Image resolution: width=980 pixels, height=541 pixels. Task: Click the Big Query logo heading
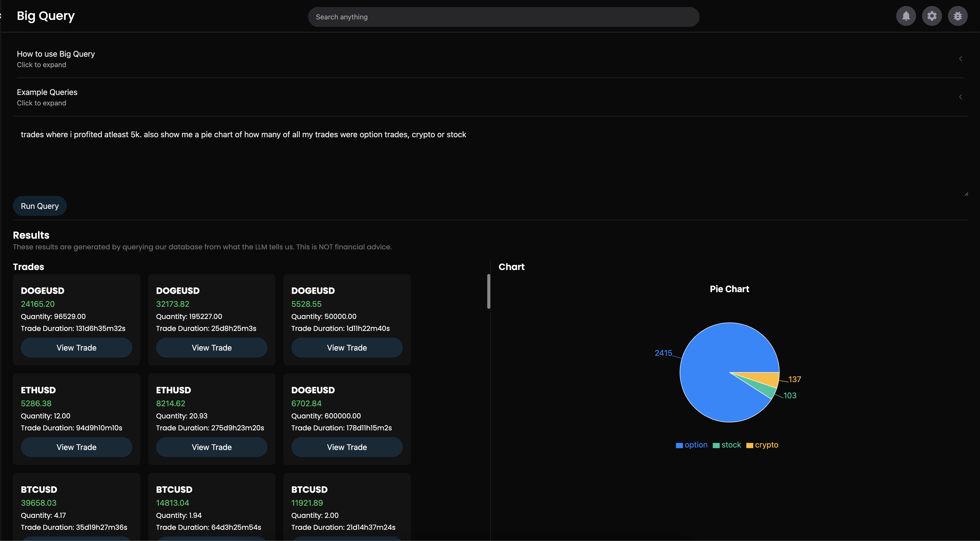pyautogui.click(x=46, y=16)
